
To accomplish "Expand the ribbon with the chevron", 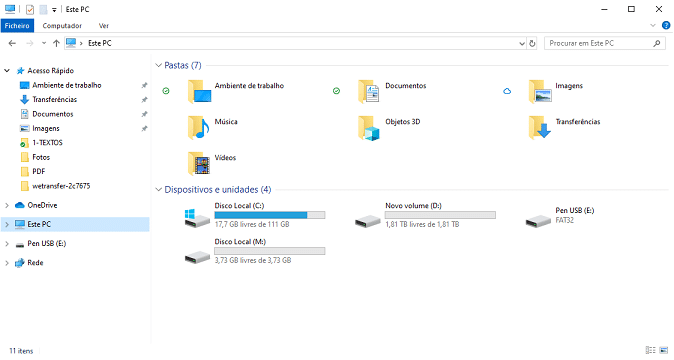I will click(653, 25).
